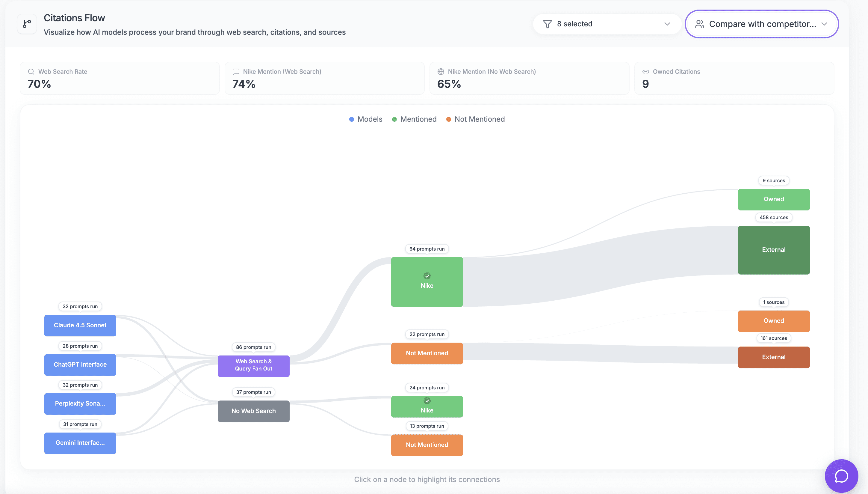Click the dark green External node

774,250
